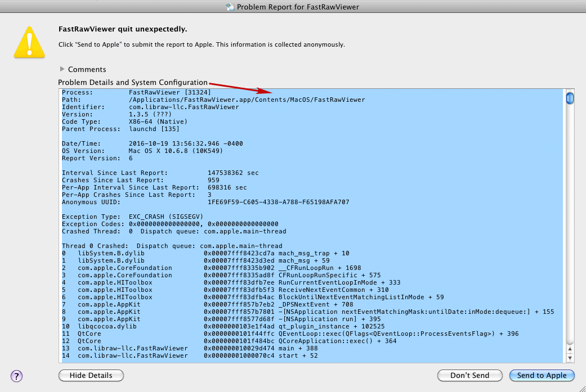
Task: Click the 'FastRawViewer quit unexpectedly' heading
Action: point(123,29)
